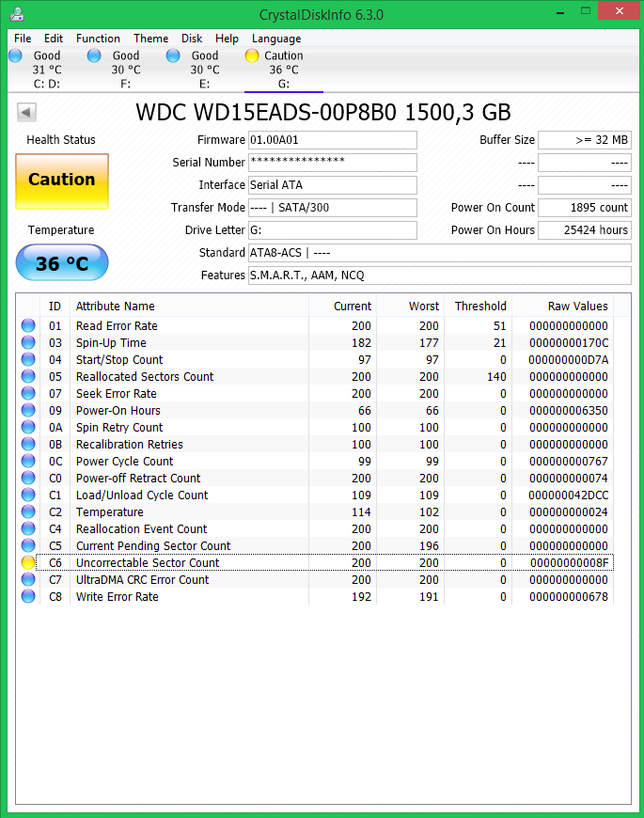This screenshot has height=818, width=644.
Task: Select the C: D: disk status orb
Action: (16, 55)
